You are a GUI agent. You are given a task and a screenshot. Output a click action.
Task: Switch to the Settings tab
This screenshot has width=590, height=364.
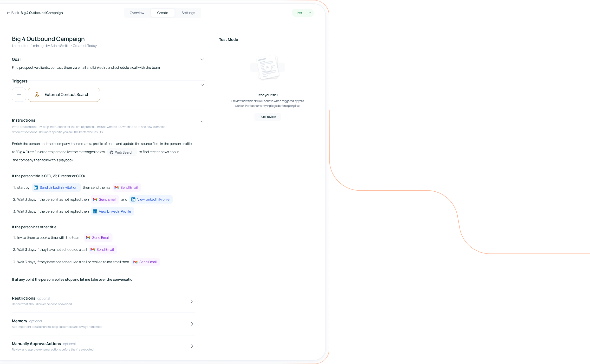click(x=188, y=13)
